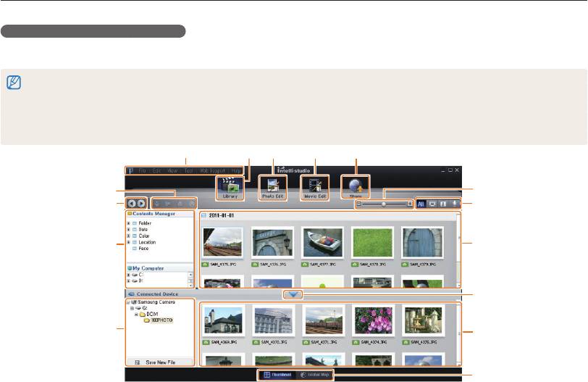Viewport: 588px width, 382px height.
Task: Toggle the voice memo microphone filter
Action: point(455,204)
